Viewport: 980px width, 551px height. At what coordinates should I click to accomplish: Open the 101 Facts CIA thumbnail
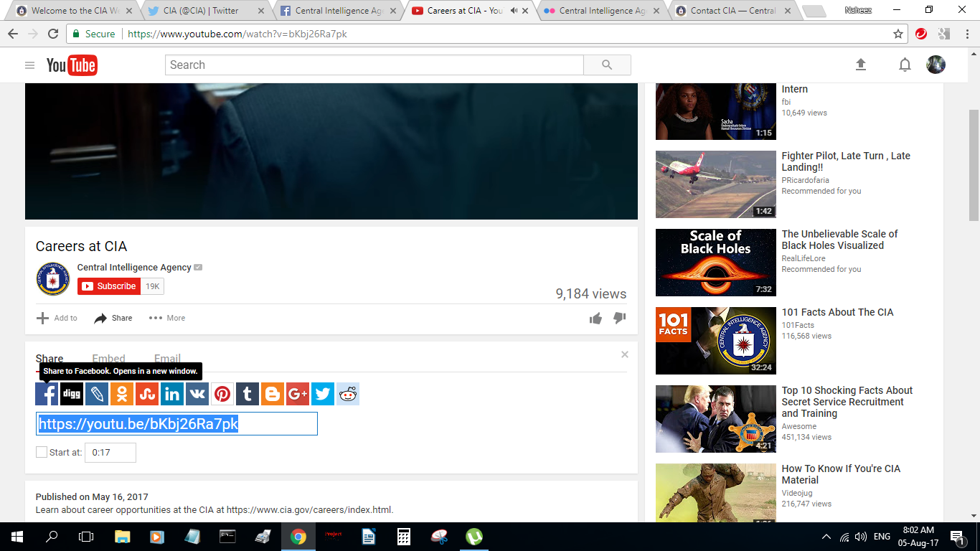(x=716, y=341)
